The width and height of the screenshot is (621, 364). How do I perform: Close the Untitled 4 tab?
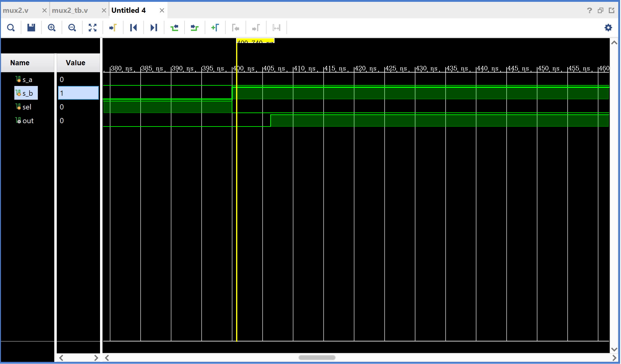click(162, 10)
